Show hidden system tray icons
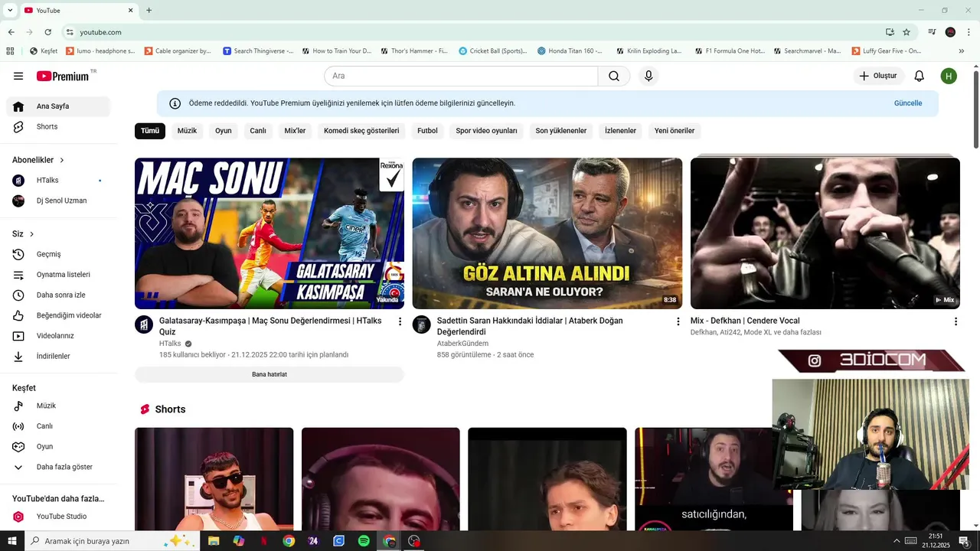 897,541
